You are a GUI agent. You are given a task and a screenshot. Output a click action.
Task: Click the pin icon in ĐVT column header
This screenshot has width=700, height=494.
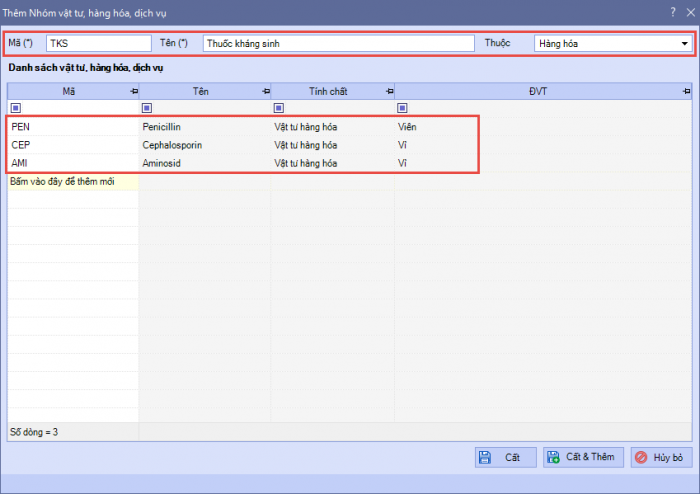686,91
